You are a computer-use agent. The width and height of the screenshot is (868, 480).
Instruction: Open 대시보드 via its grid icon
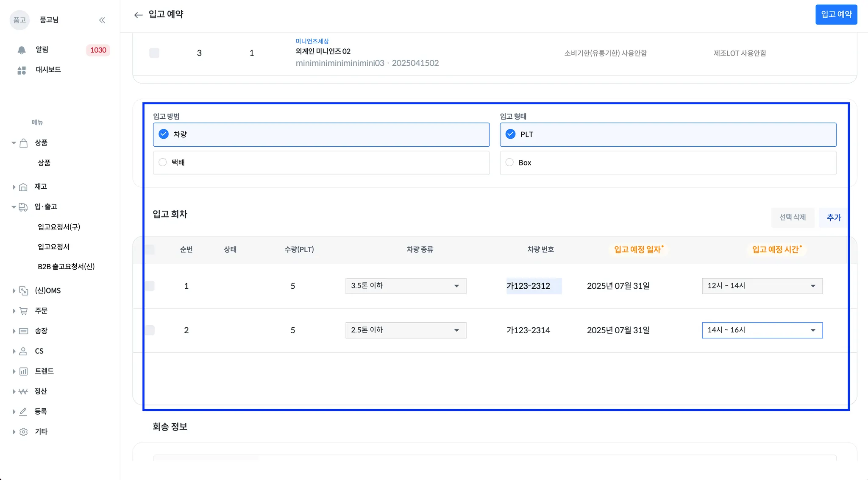(x=22, y=70)
